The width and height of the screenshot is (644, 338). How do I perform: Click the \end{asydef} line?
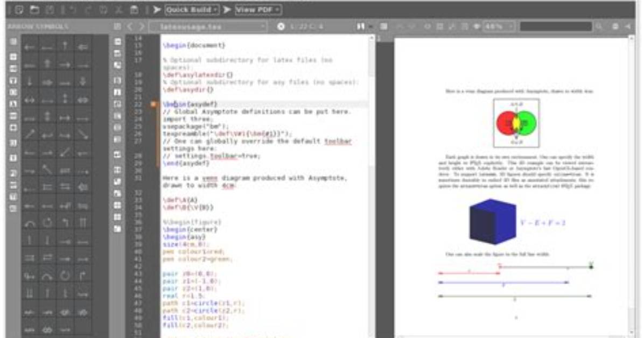pos(186,164)
